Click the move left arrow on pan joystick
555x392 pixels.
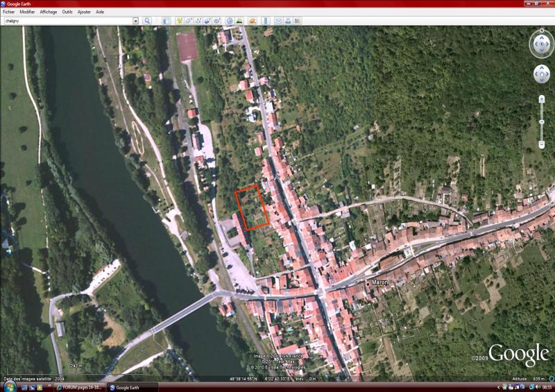[536, 74]
